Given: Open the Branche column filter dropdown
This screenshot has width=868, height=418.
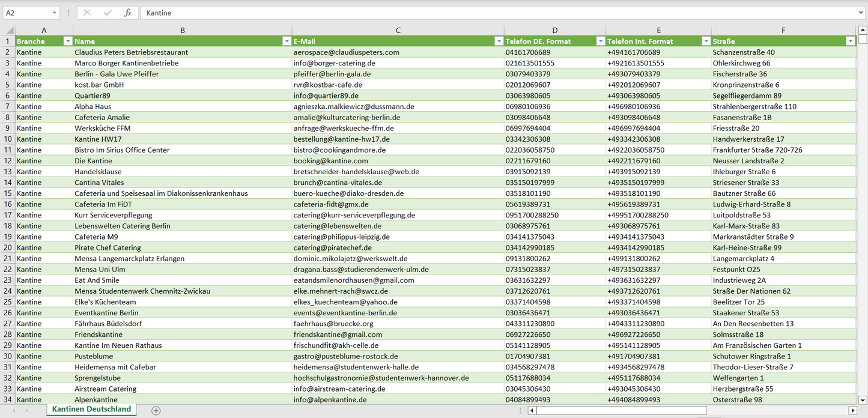Looking at the screenshot, I should 67,41.
